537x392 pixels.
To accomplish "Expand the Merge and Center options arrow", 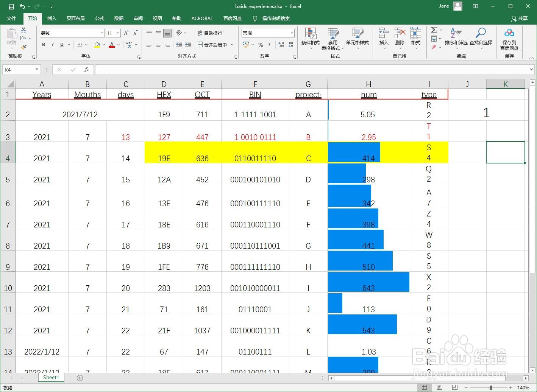I will point(232,45).
